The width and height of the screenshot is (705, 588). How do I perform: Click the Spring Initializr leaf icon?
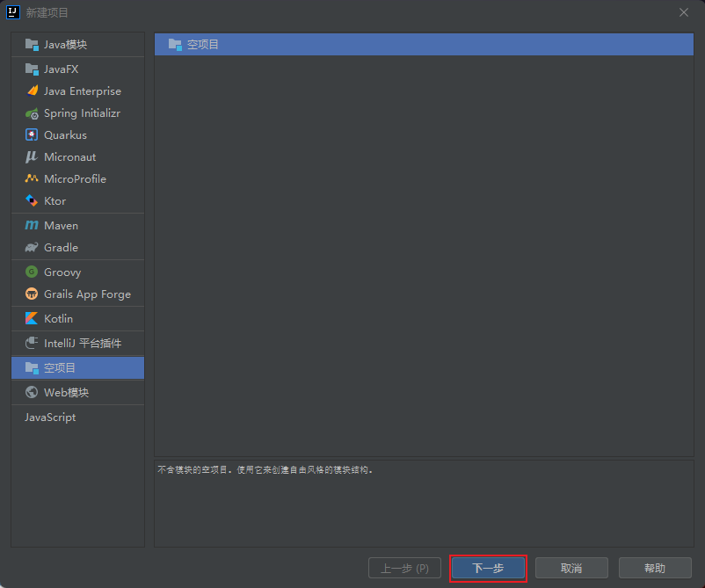click(32, 113)
